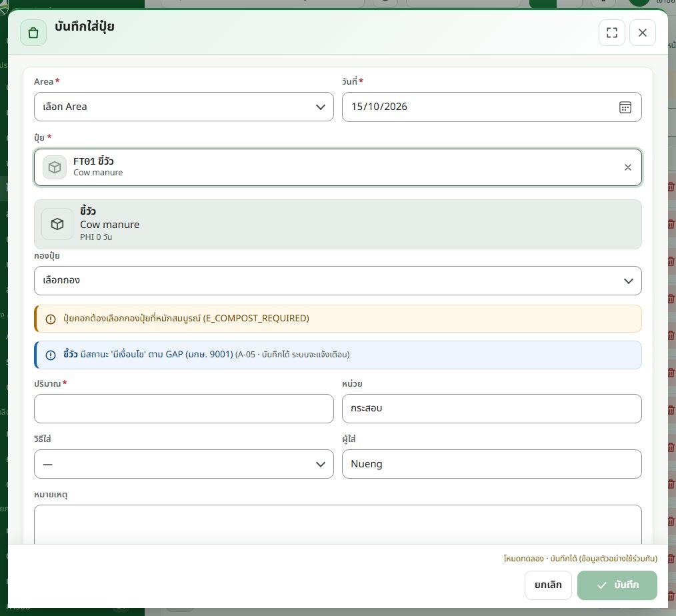Click the info icon in GAP status notice

[x=51, y=355]
